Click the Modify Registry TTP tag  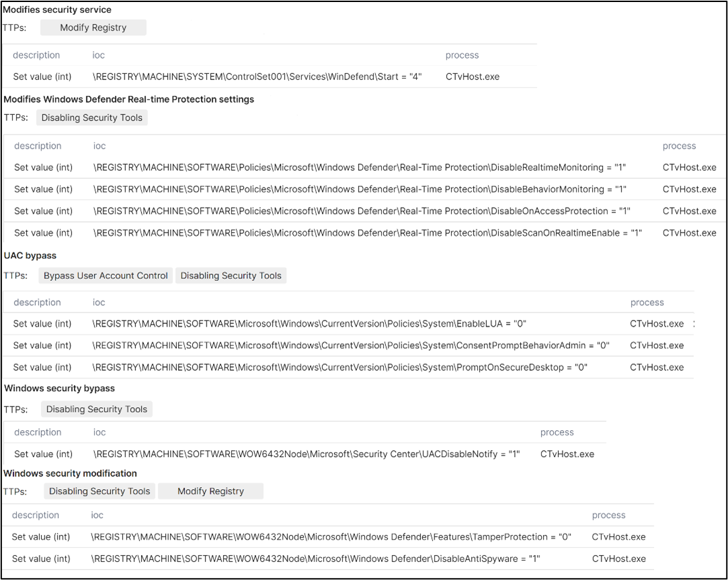coord(93,28)
